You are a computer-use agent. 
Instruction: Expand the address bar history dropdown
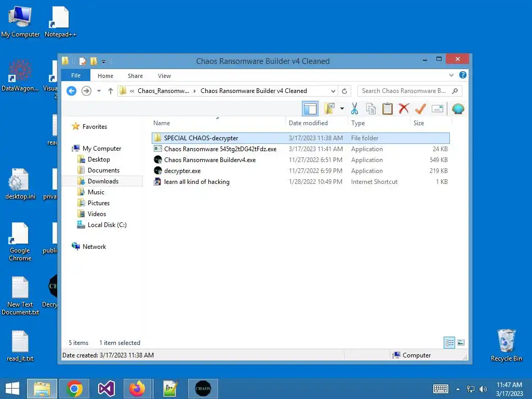point(333,91)
